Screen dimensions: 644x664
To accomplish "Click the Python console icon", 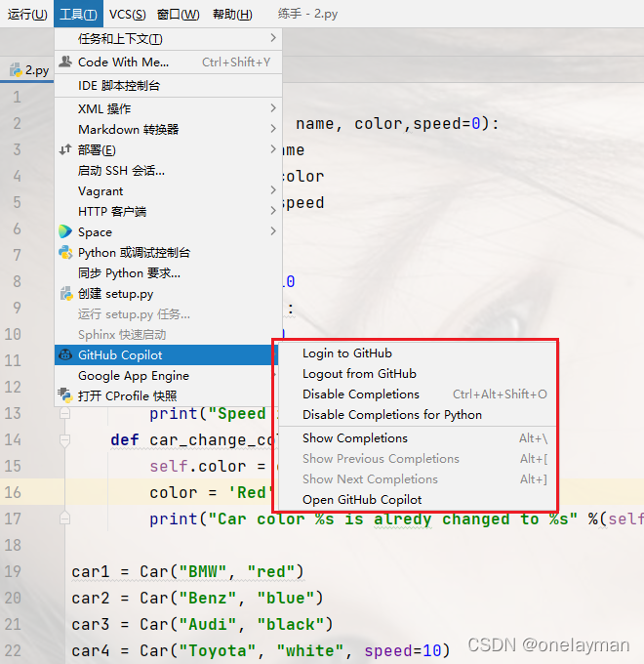I will click(65, 252).
